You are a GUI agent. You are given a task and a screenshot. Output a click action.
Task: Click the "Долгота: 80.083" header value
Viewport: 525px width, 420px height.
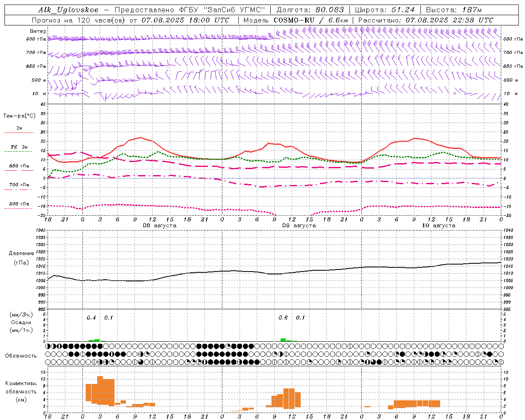pos(310,10)
